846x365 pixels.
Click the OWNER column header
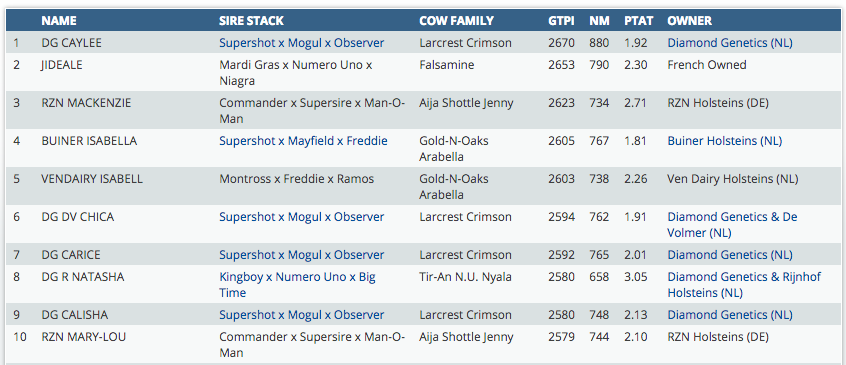690,21
